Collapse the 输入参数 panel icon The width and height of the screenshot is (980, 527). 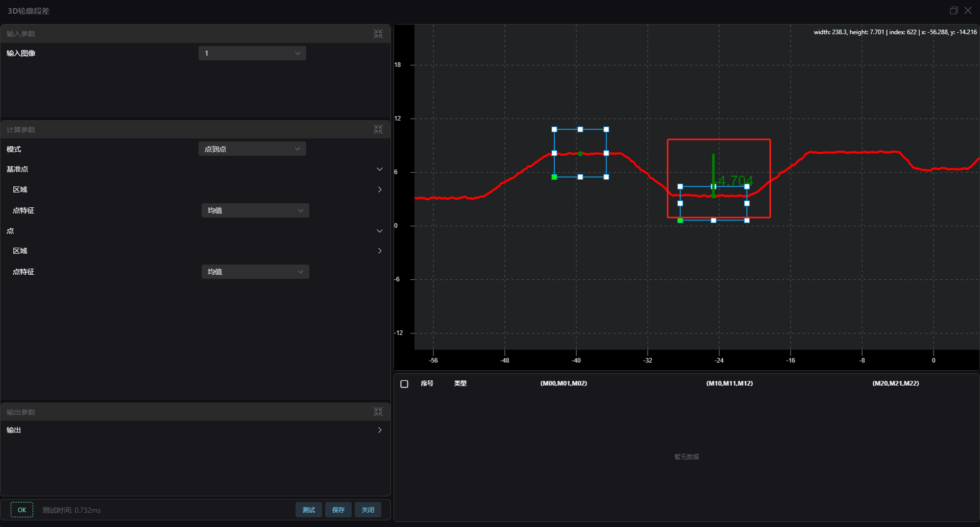click(x=378, y=34)
